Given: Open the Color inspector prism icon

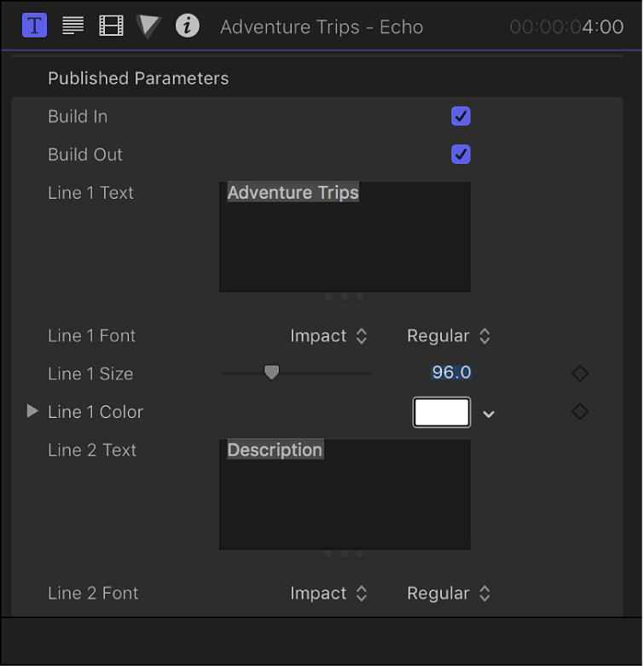Looking at the screenshot, I should point(148,26).
